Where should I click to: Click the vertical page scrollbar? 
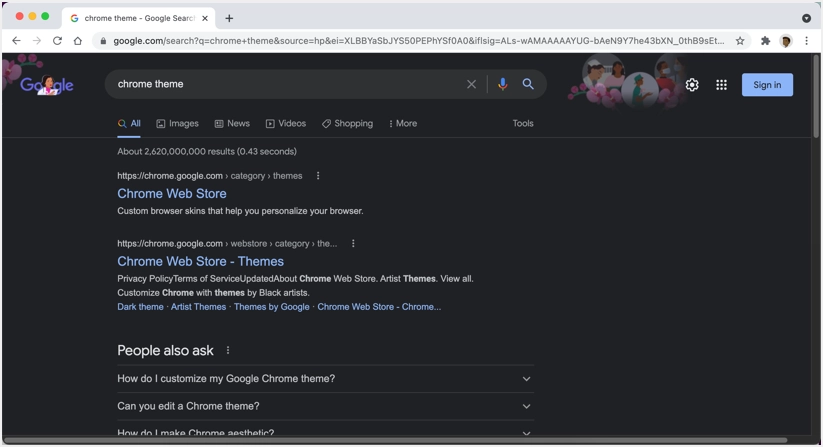point(816,97)
